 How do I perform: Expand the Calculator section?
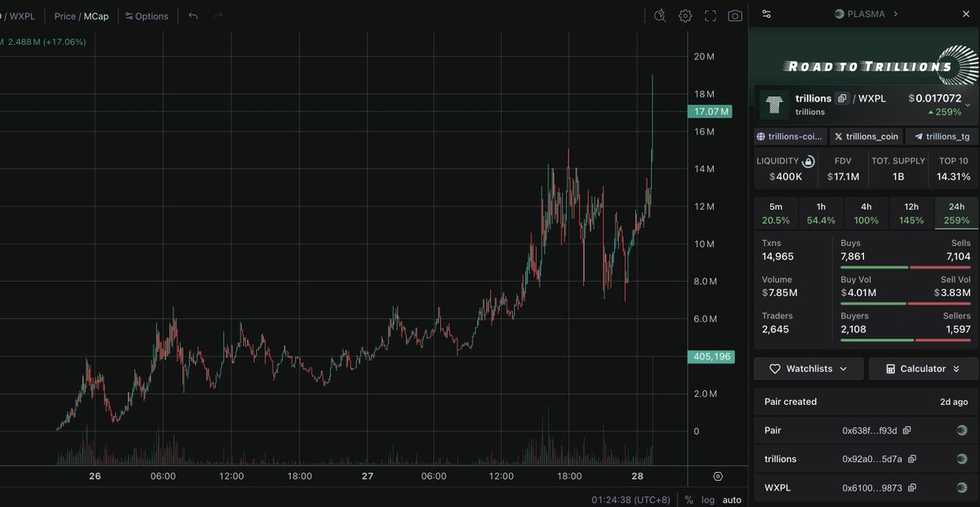pos(922,369)
